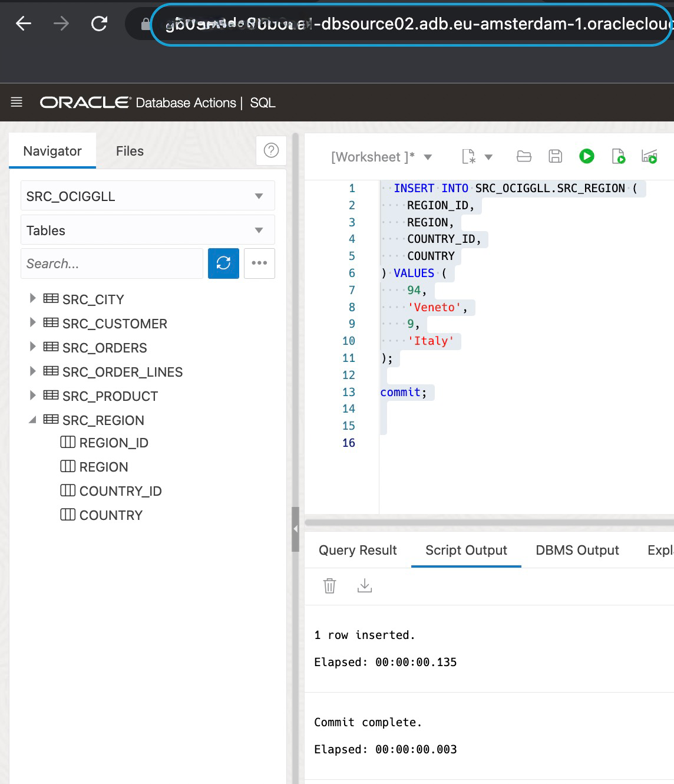The height and width of the screenshot is (784, 674).
Task: Select the SRC_CITY table icon
Action: [x=51, y=298]
